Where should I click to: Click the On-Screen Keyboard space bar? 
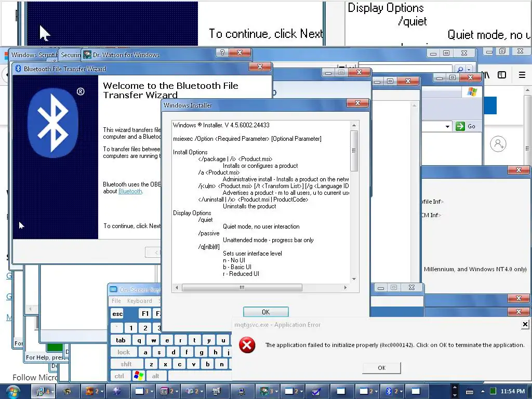pos(200,376)
